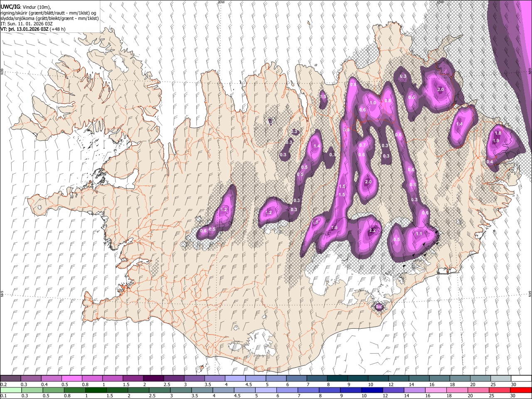Image resolution: width=532 pixels, height=399 pixels.
Task: Pick the light pink rain-scale swatch between 16 and 18
Action: [436, 390]
